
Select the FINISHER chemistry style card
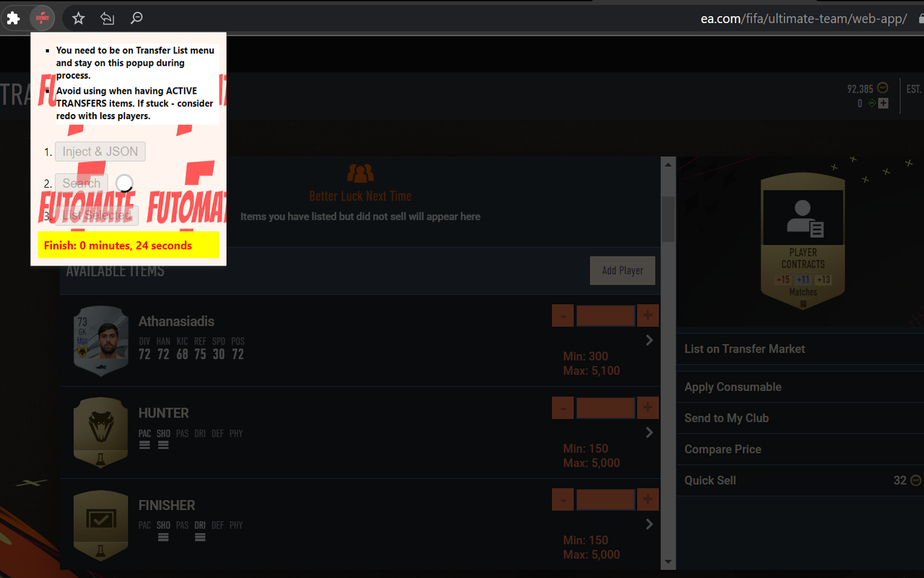(x=101, y=525)
